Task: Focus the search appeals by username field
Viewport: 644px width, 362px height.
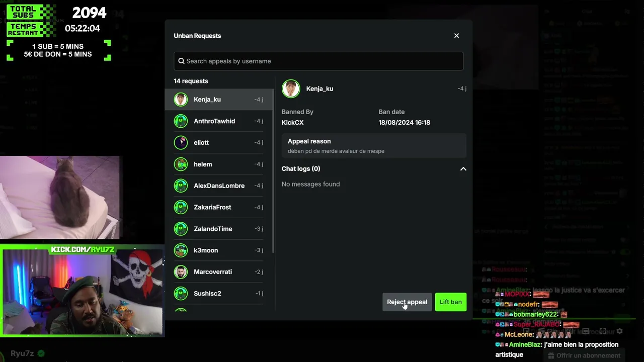Action: pos(318,61)
